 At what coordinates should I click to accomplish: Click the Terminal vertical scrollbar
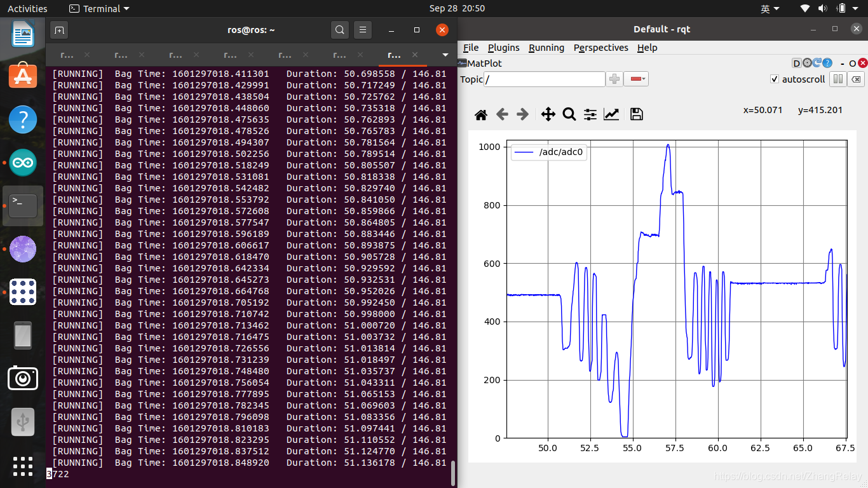pyautogui.click(x=453, y=473)
